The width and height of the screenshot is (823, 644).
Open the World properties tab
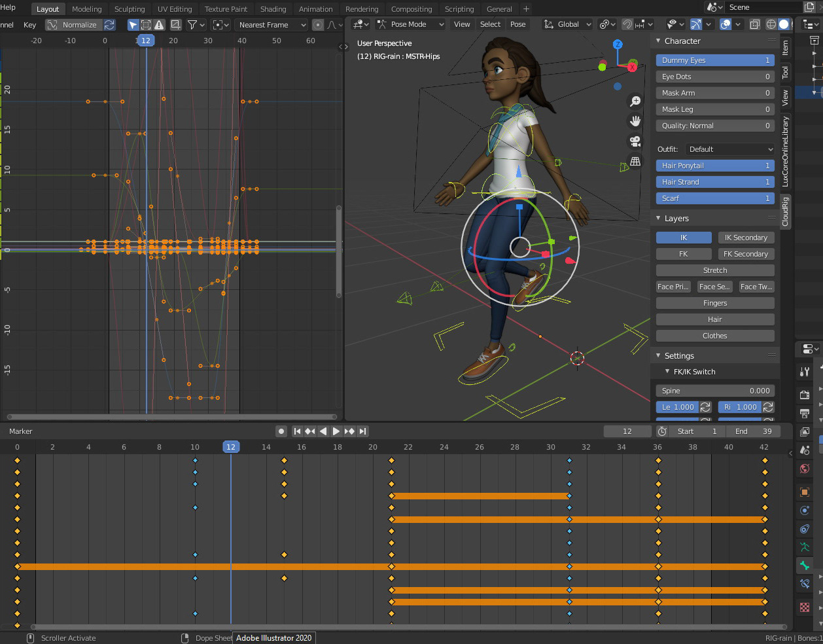(x=805, y=468)
